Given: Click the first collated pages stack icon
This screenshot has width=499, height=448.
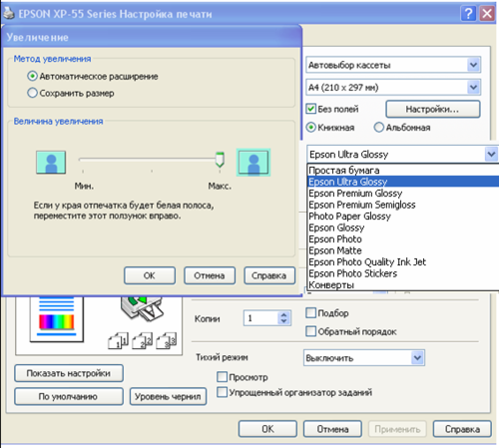Looking at the screenshot, I should click(x=119, y=340).
